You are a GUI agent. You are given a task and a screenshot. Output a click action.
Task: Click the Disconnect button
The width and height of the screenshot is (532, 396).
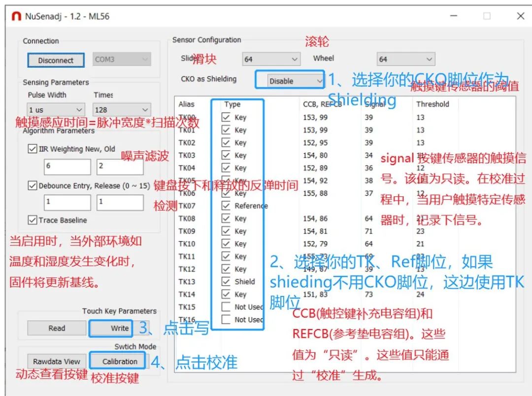(x=56, y=60)
